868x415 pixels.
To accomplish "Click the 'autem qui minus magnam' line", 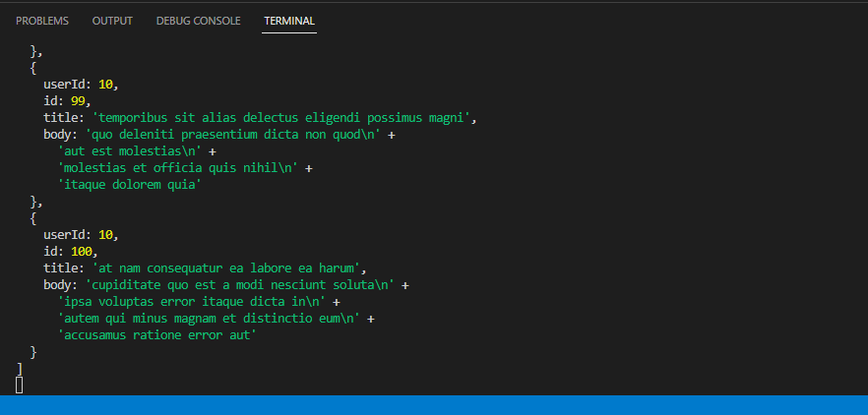I will [209, 319].
